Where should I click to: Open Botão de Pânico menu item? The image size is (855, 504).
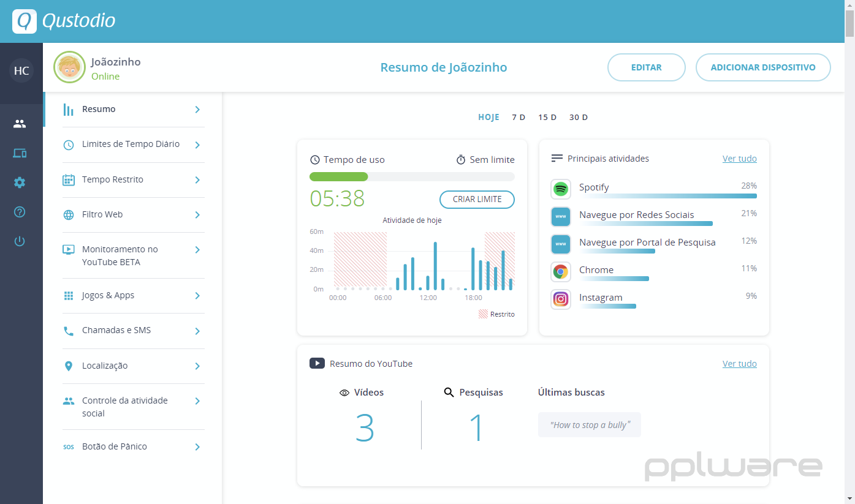click(115, 447)
